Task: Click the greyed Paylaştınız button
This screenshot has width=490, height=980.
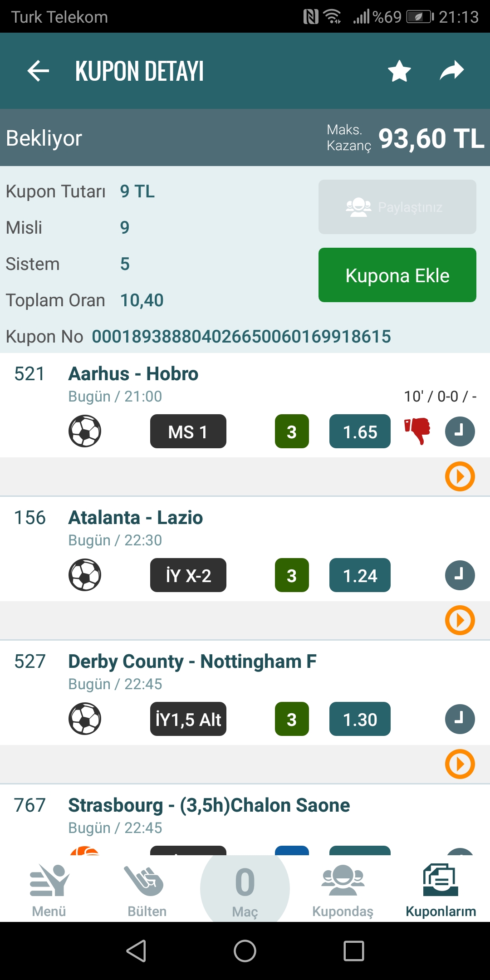Action: tap(397, 207)
